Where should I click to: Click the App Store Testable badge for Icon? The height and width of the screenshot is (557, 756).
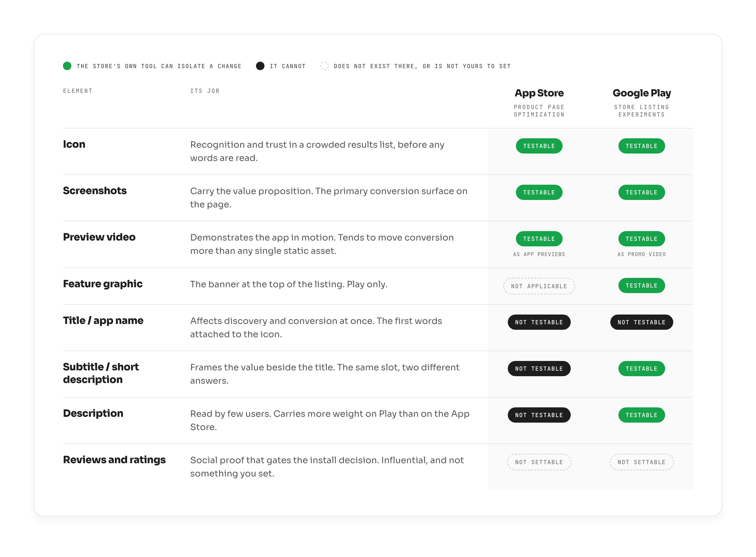point(539,146)
